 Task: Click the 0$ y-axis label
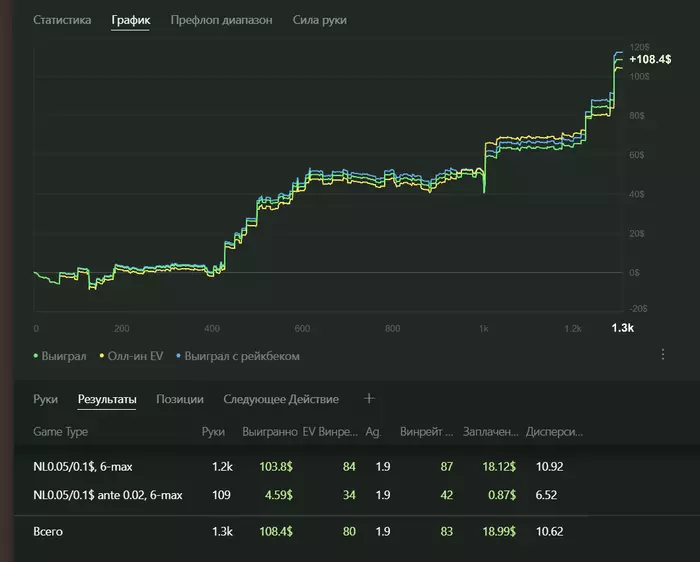[634, 273]
